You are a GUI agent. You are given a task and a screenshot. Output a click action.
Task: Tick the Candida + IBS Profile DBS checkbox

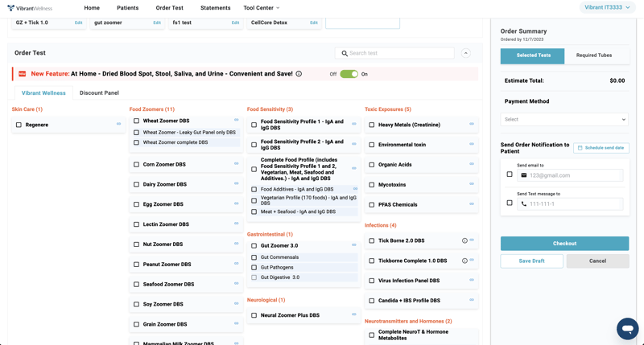pos(372,301)
